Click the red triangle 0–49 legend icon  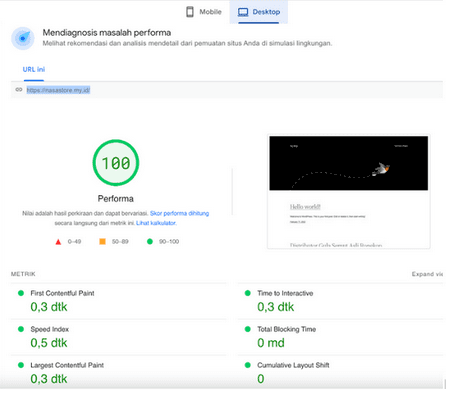58,242
